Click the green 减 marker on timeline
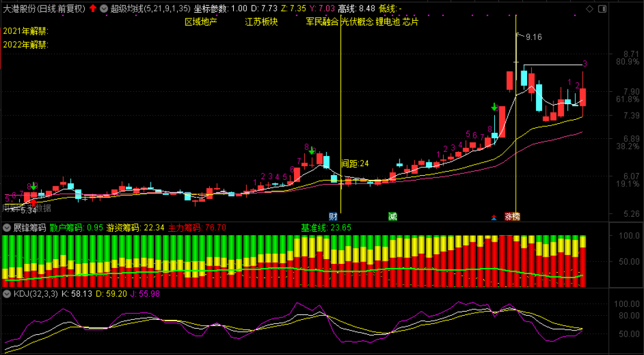 [392, 216]
